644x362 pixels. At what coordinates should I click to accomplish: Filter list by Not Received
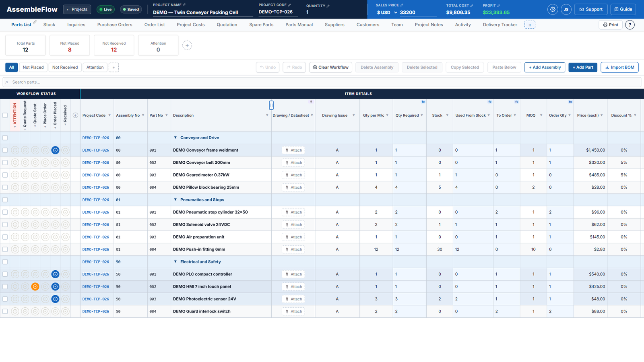[x=65, y=68]
